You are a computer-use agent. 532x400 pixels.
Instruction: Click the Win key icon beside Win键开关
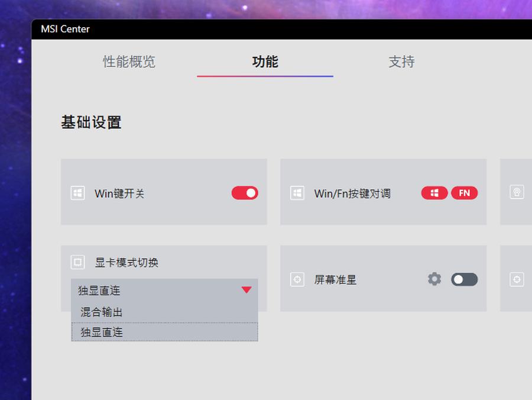77,192
